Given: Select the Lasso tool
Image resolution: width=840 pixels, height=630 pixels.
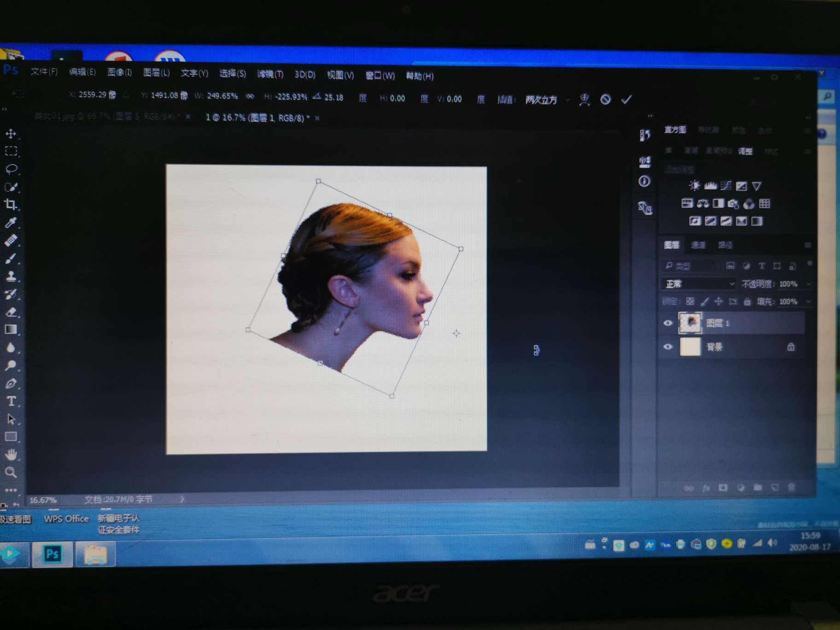Looking at the screenshot, I should [x=11, y=169].
